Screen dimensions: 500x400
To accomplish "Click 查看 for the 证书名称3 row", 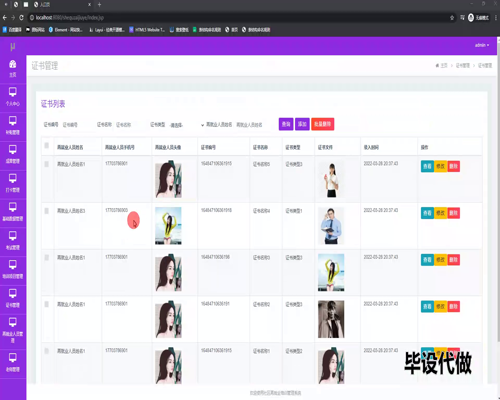I will tap(427, 259).
